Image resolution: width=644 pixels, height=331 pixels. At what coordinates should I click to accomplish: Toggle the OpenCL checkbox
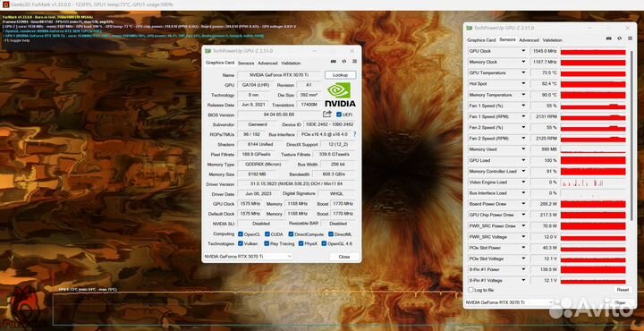coord(241,234)
